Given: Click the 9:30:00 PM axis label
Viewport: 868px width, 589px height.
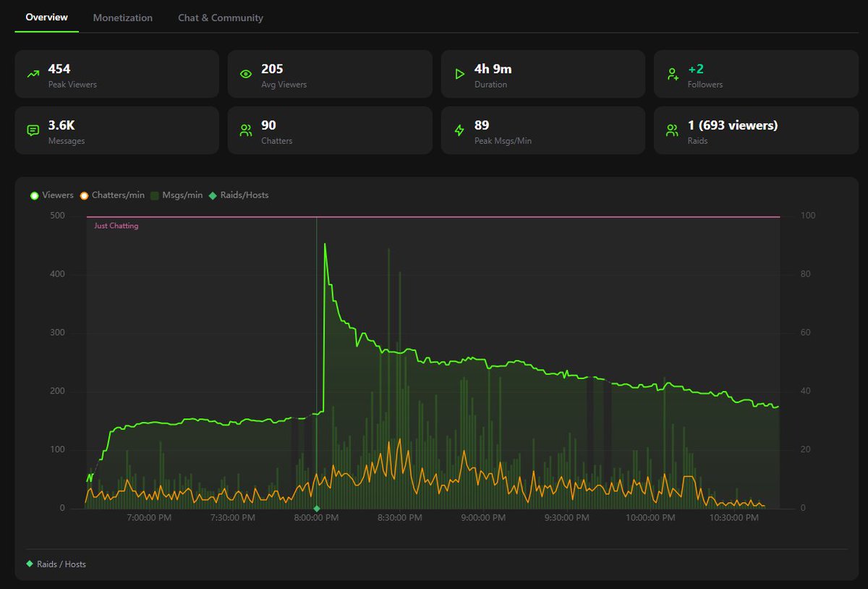Looking at the screenshot, I should pyautogui.click(x=566, y=518).
